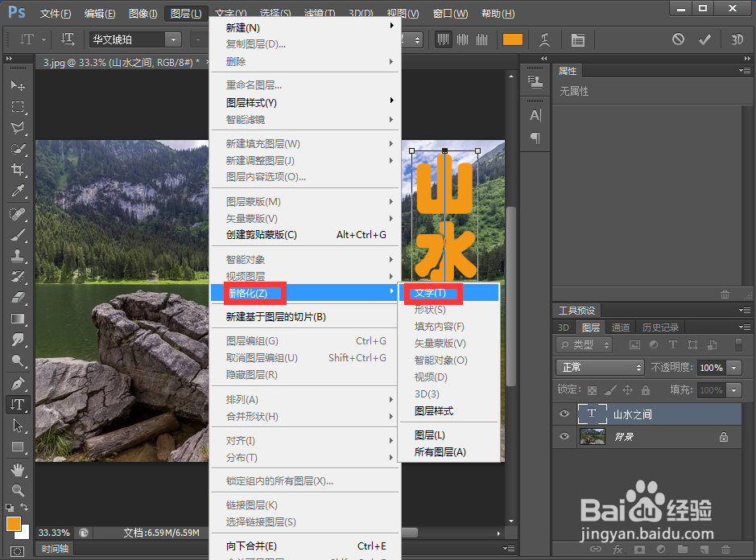Click the zoom percentage field 33.33%
The image size is (756, 560).
click(x=54, y=533)
